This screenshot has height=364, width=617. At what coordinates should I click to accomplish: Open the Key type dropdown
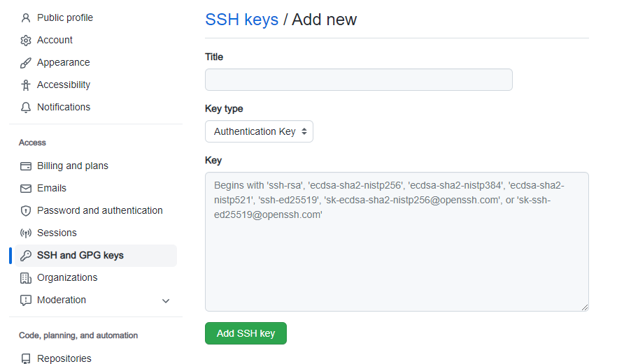point(259,131)
